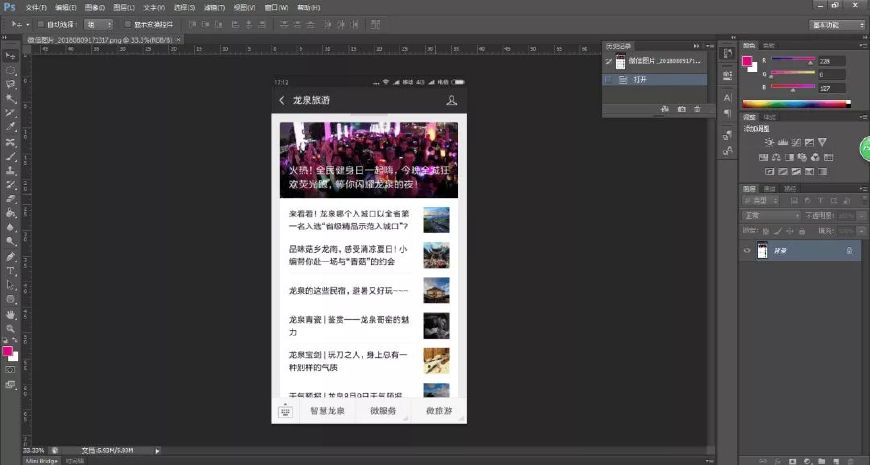Open Paragraph panel icon in dock

727,113
